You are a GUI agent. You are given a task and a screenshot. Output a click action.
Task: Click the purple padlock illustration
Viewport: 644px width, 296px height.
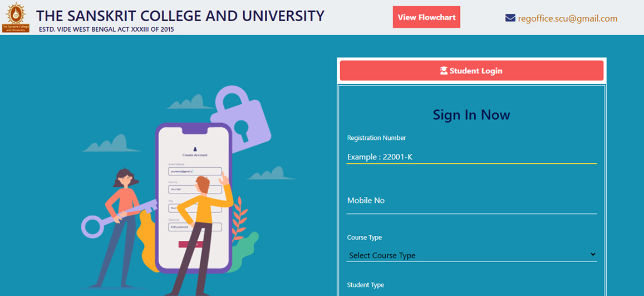[x=240, y=117]
